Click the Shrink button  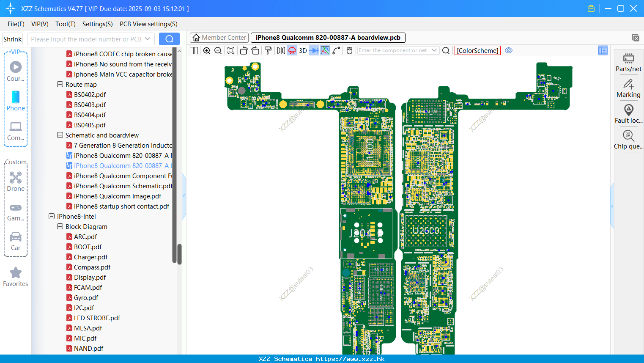point(13,39)
